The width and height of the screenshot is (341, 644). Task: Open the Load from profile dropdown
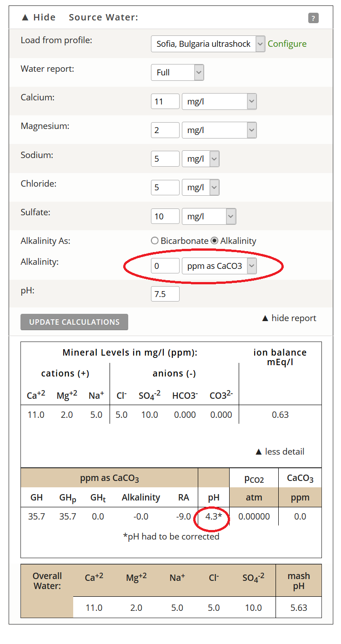tap(208, 44)
